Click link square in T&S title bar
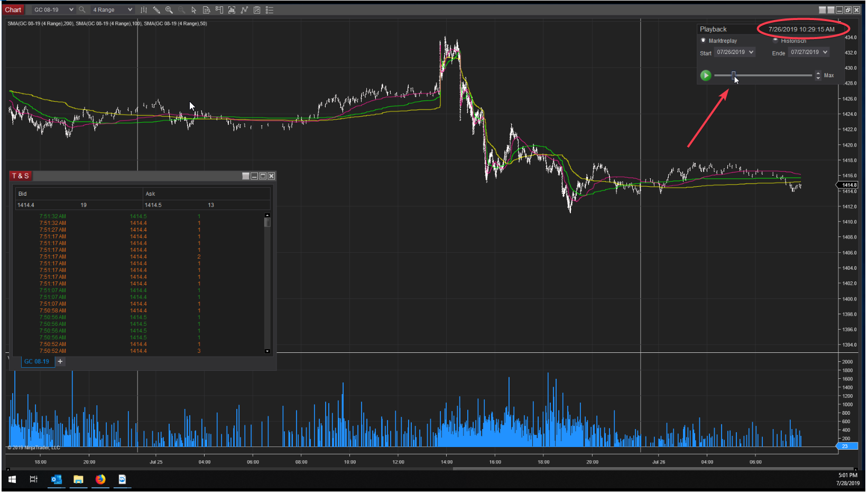Viewport: 868px width, 492px height. coord(246,176)
